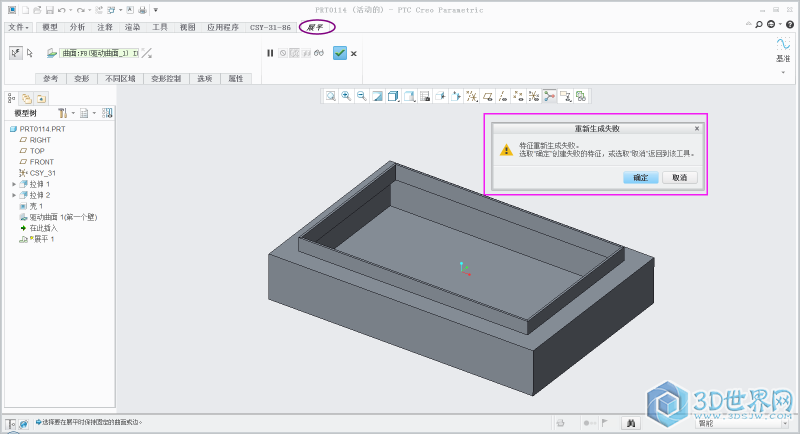Viewport: 800px width, 434px height.
Task: Select PRT0114.PRT in model tree
Action: [x=42, y=129]
